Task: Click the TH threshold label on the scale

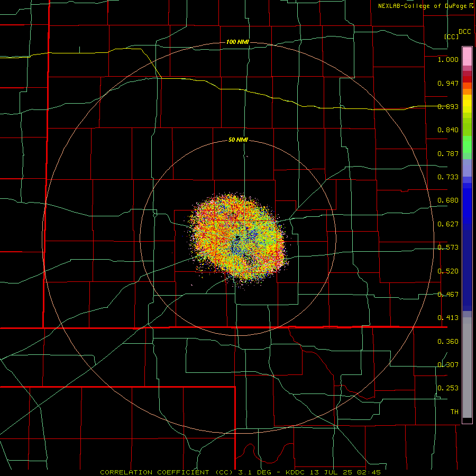Action: coord(454,412)
